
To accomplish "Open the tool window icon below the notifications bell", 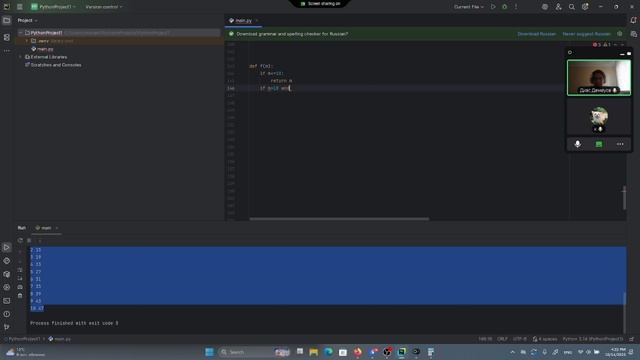I will coord(633,34).
